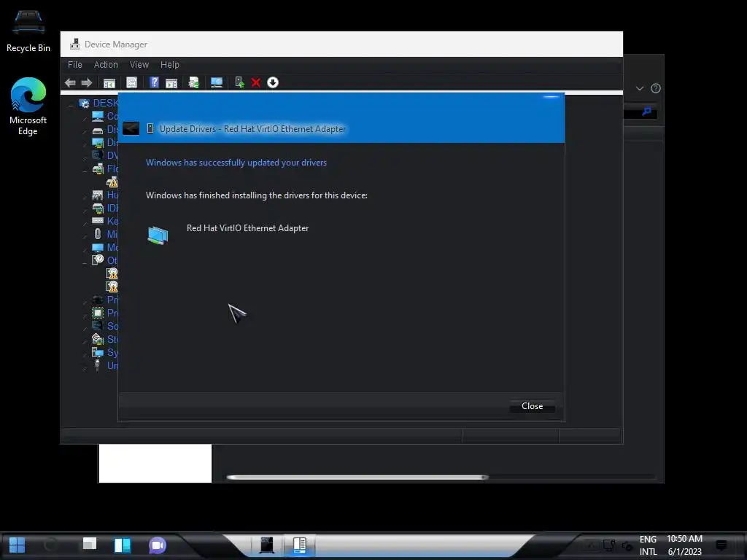Click the help question icon in background window
Image resolution: width=747 pixels, height=560 pixels.
pyautogui.click(x=656, y=88)
